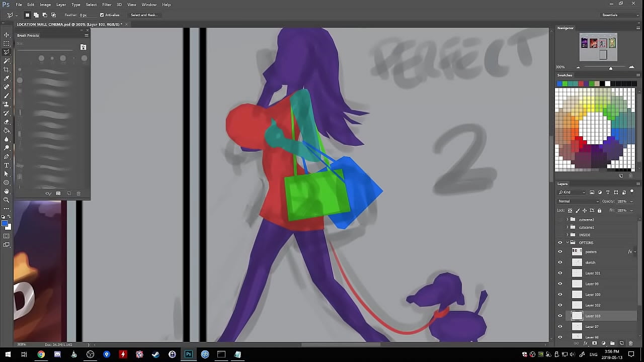Image resolution: width=644 pixels, height=362 pixels.
Task: Open the Normal blend mode dropdown
Action: point(578,202)
